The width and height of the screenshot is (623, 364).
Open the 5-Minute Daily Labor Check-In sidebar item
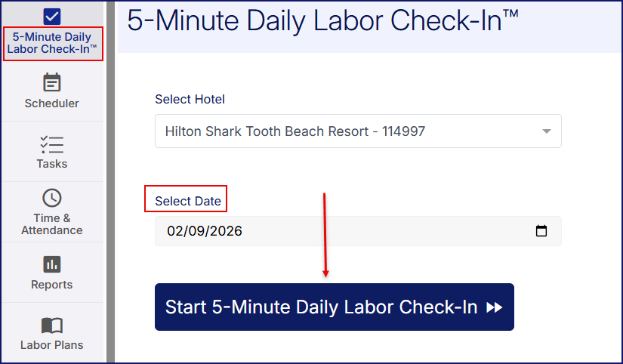[x=52, y=43]
